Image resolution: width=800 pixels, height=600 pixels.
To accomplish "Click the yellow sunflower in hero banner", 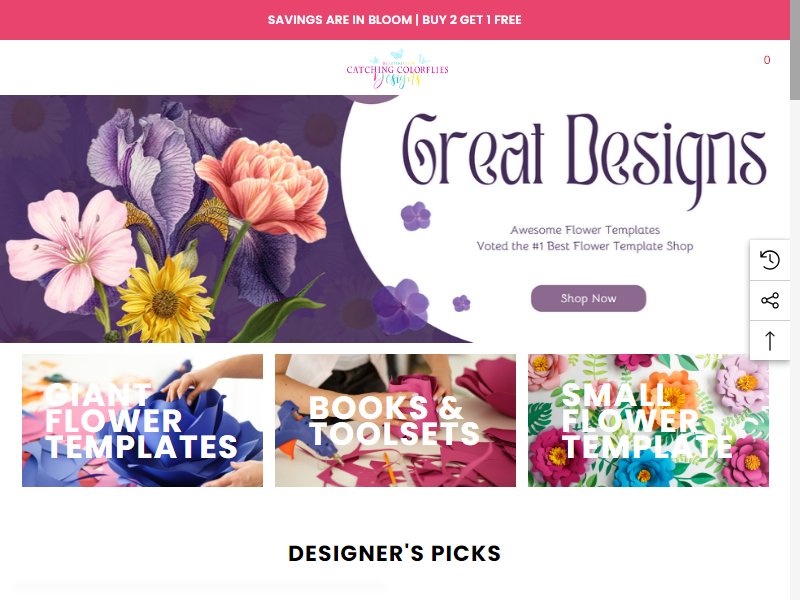I will (x=164, y=300).
